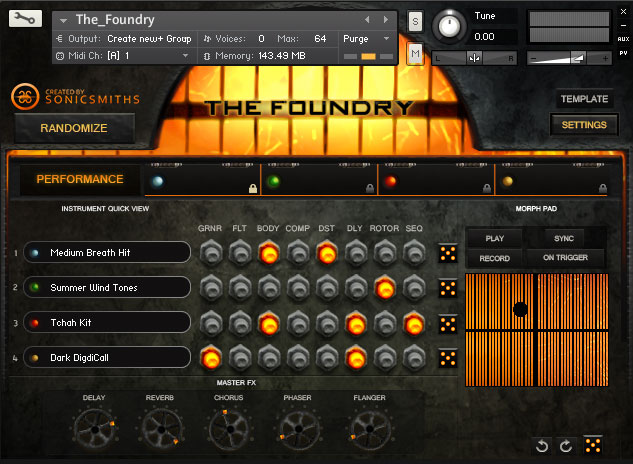Toggle lock icon on green layer tab

point(370,188)
